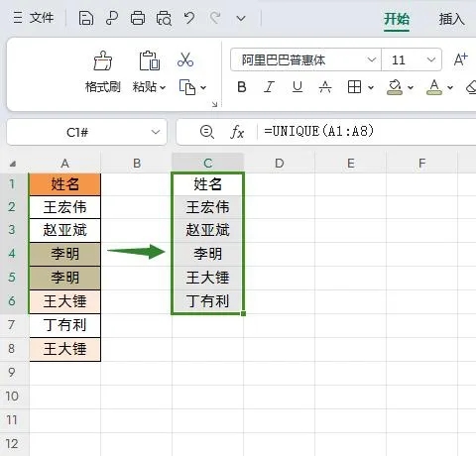Toggle Underline formatting
476x456 pixels.
point(297,87)
